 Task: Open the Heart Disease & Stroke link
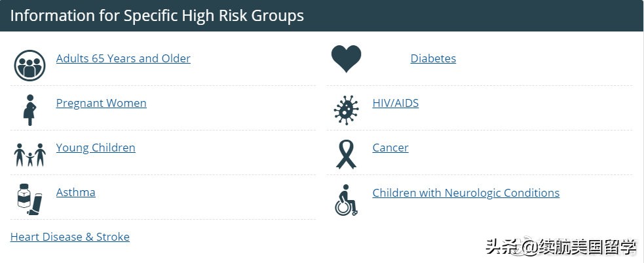point(70,237)
